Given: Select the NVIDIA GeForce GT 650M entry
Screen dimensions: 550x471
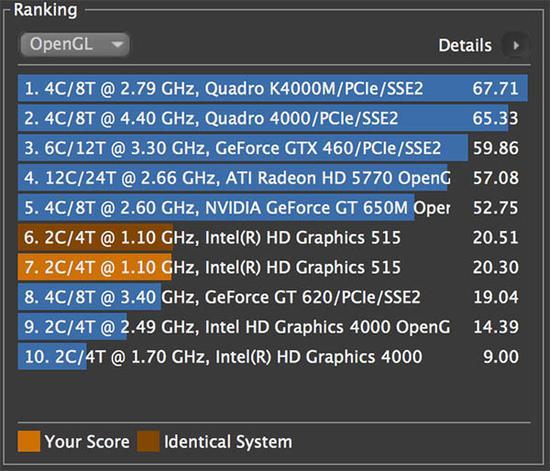Looking at the screenshot, I should (x=273, y=208).
